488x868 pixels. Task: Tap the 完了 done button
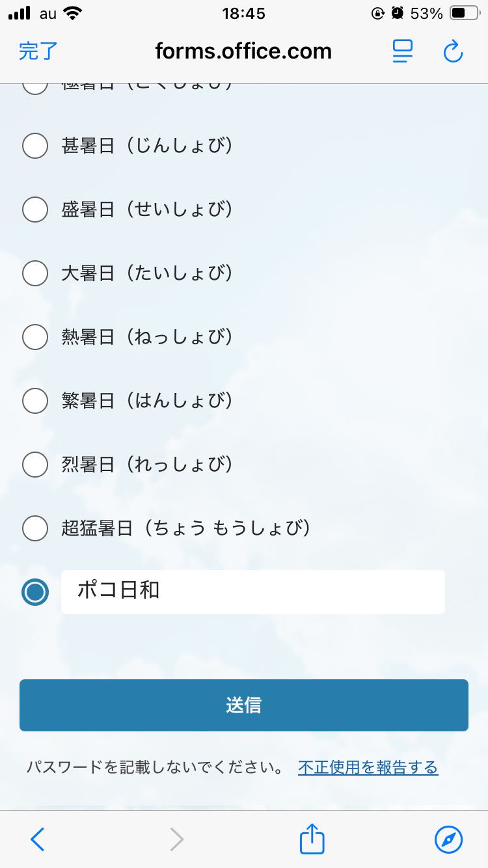38,51
